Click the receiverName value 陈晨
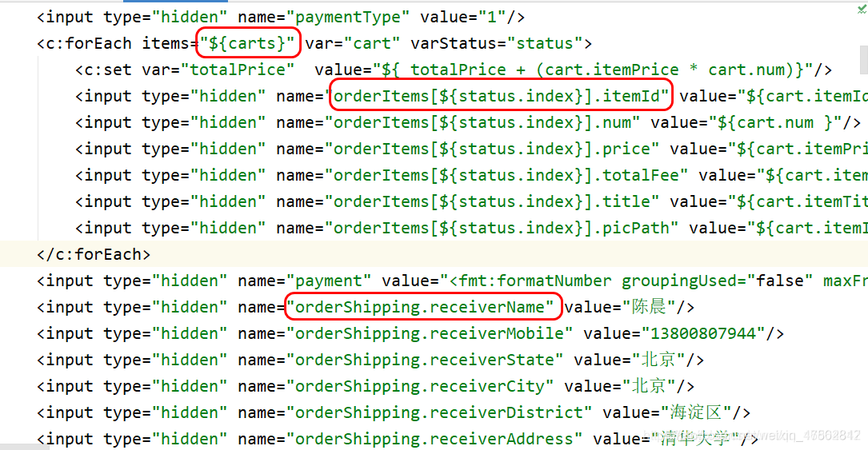 point(649,307)
